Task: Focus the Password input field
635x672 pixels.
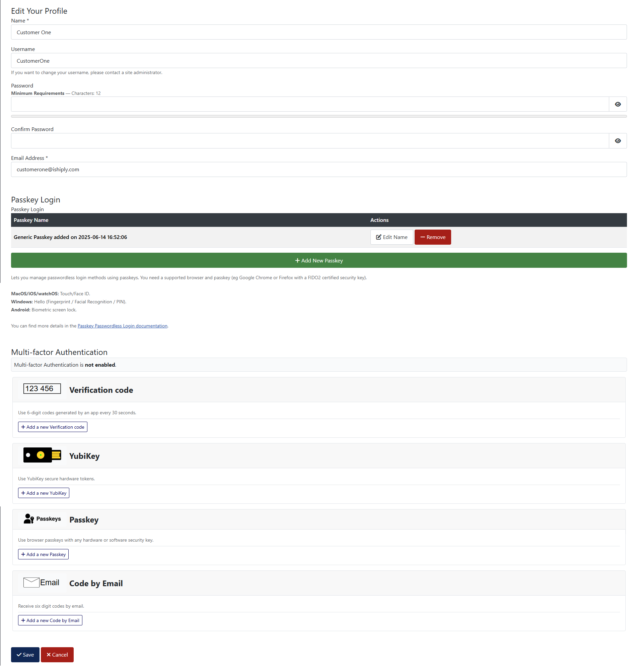Action: [x=310, y=104]
